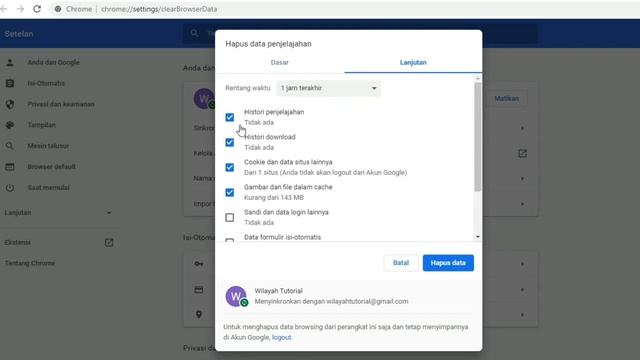This screenshot has width=640, height=360.
Task: Click the search magnifier icon in settings header
Action: click(194, 33)
